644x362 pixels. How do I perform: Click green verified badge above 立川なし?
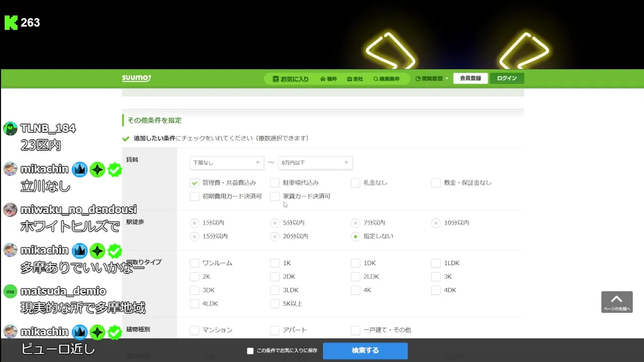click(x=115, y=169)
